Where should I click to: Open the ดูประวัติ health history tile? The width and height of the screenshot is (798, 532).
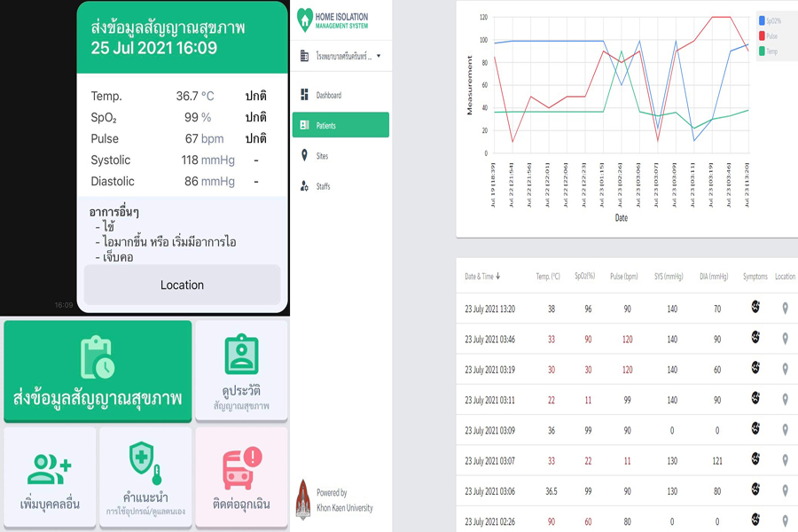(x=241, y=371)
